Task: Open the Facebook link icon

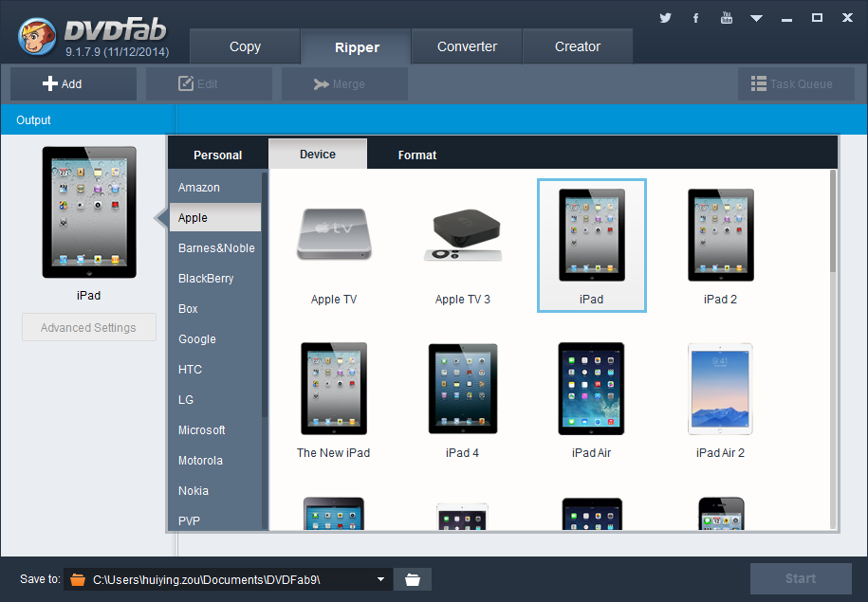Action: pyautogui.click(x=696, y=18)
